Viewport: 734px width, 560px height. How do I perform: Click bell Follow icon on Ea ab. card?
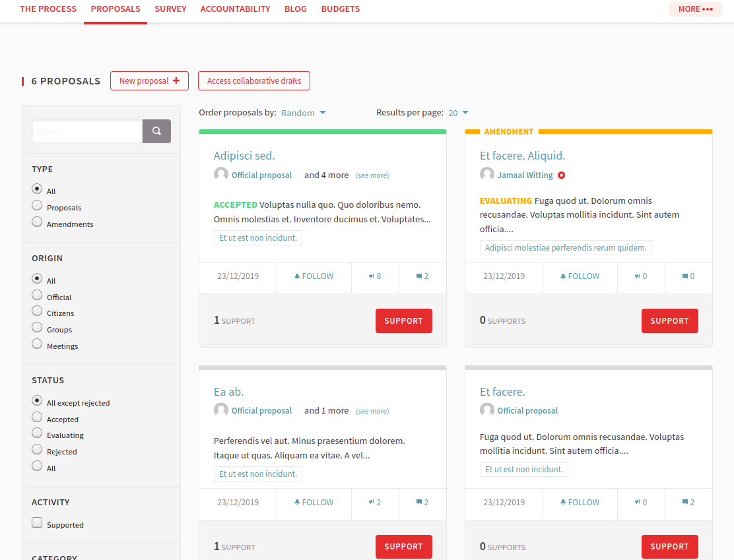pyautogui.click(x=297, y=503)
